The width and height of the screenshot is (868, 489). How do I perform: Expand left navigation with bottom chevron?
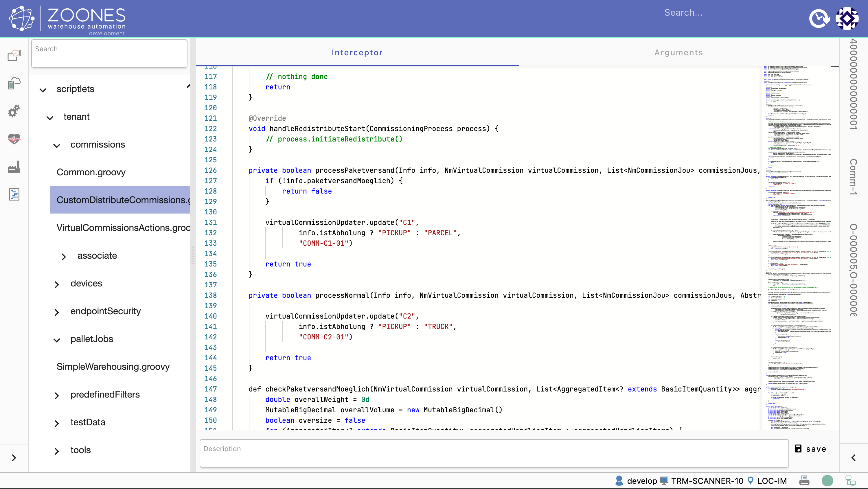14,457
